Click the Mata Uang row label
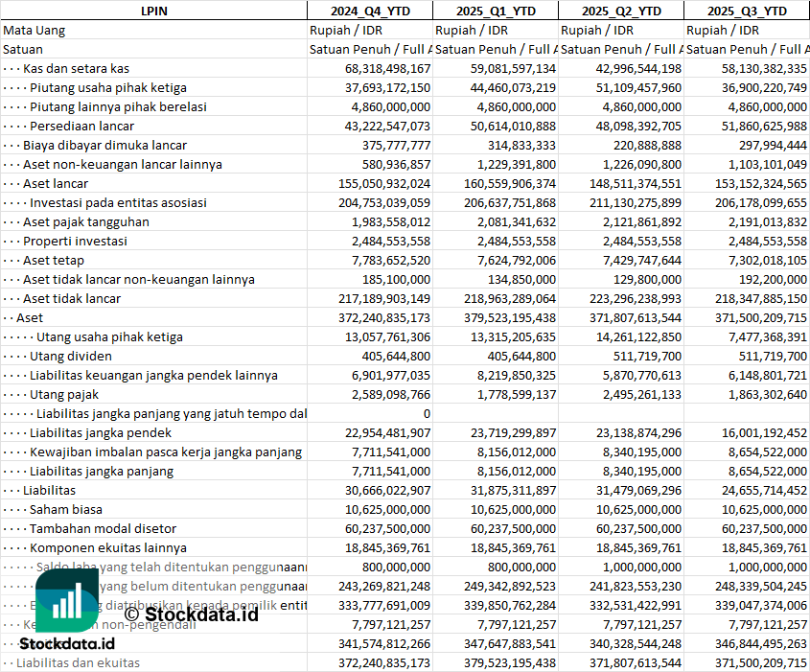 (x=35, y=31)
